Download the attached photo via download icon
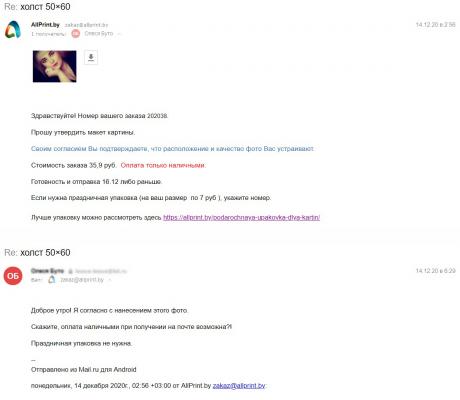 pos(91,57)
